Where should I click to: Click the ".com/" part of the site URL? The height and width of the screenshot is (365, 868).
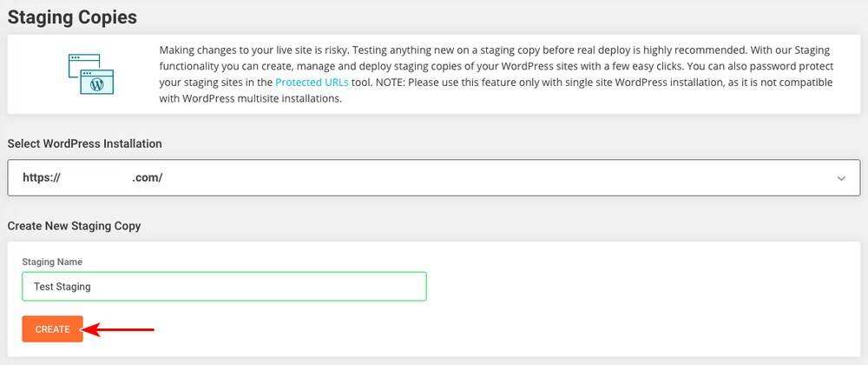(x=148, y=177)
